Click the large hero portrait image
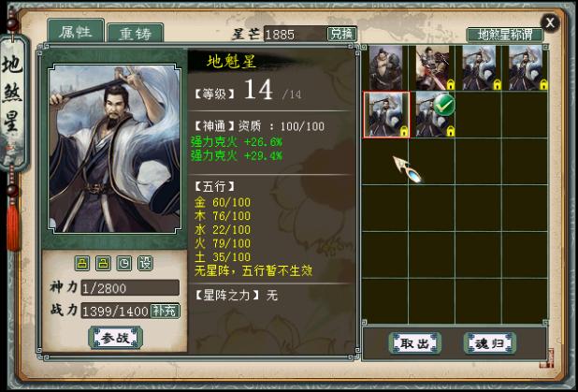578x392 pixels. (x=115, y=149)
